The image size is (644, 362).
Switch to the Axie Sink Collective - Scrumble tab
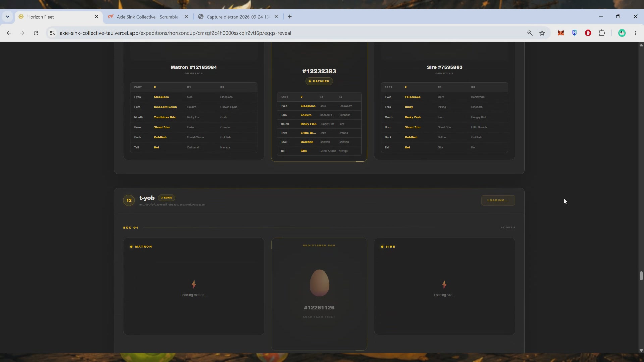point(148,17)
